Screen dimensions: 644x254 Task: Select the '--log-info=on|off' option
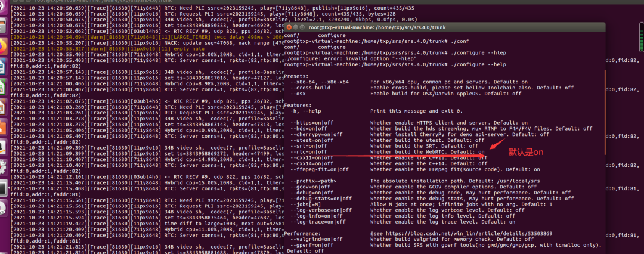(316, 216)
